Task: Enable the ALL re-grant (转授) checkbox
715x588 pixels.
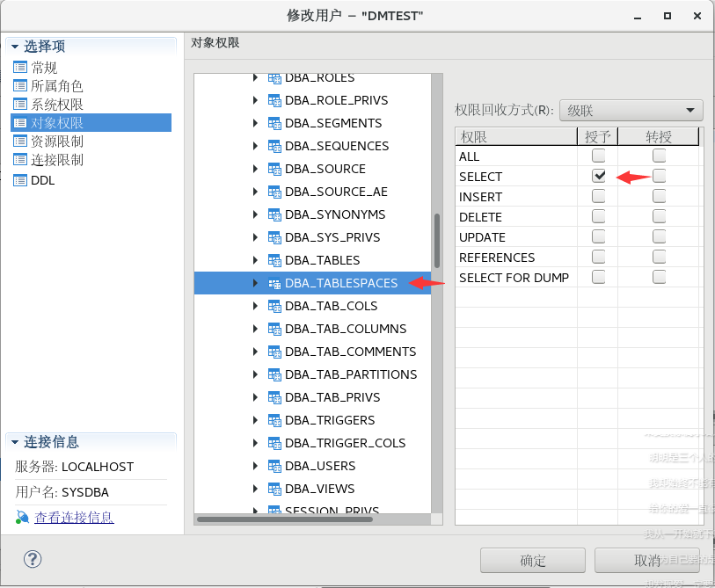Action: click(x=659, y=156)
